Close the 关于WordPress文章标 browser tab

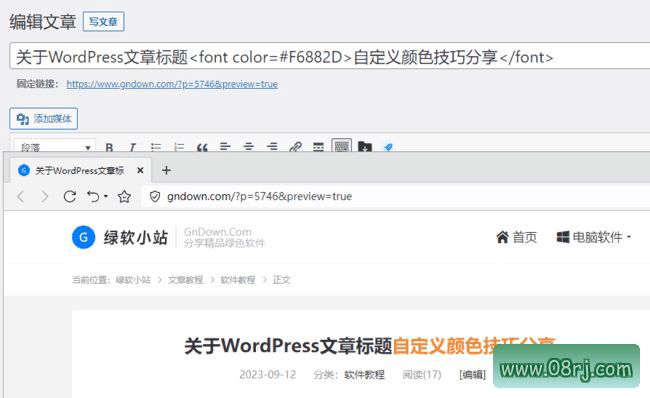tap(141, 170)
